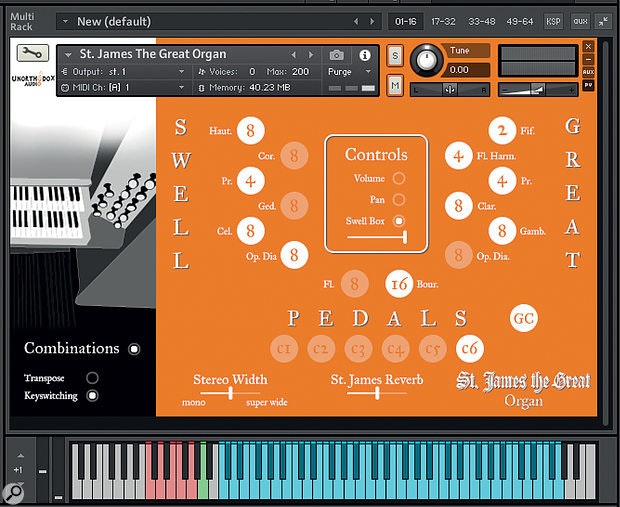The height and width of the screenshot is (507, 620).
Task: Click the Max voices 200 value
Action: [x=301, y=72]
